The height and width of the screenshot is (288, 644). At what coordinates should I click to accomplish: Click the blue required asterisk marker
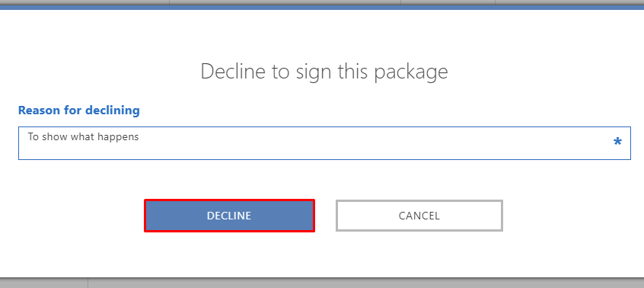617,142
